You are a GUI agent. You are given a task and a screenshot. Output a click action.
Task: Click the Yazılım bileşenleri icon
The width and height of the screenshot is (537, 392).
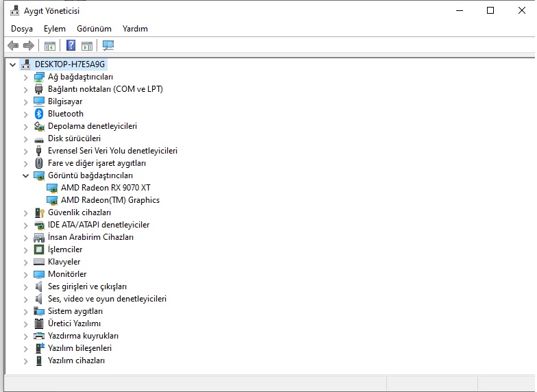tap(40, 348)
